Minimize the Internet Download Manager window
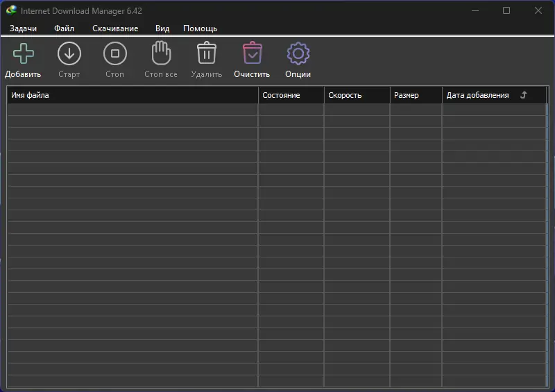Viewport: 555px width, 392px height. pyautogui.click(x=475, y=10)
